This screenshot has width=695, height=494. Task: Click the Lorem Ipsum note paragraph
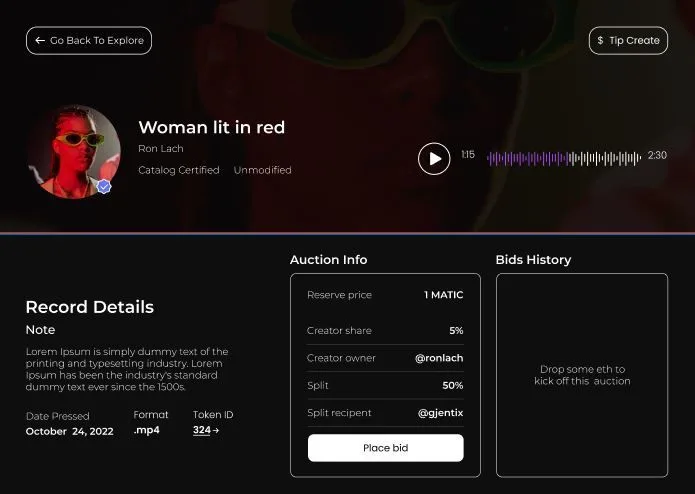(127, 369)
